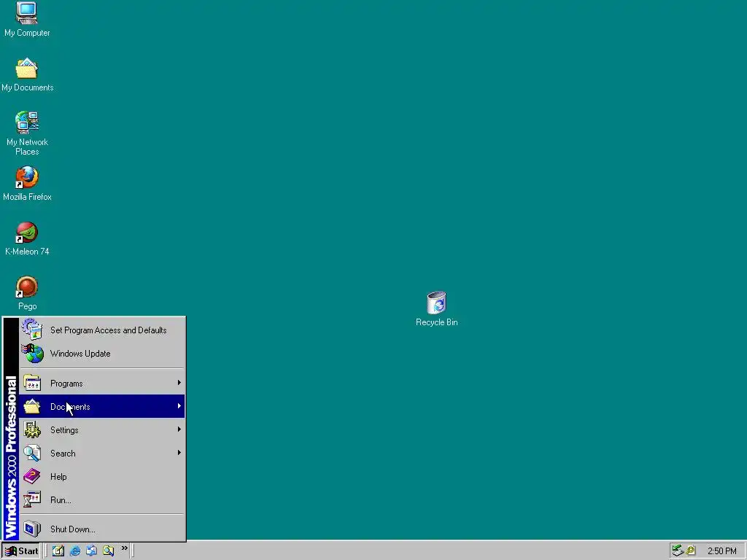Click the yellow key tray icon
Image resolution: width=747 pixels, height=560 pixels.
coord(691,551)
